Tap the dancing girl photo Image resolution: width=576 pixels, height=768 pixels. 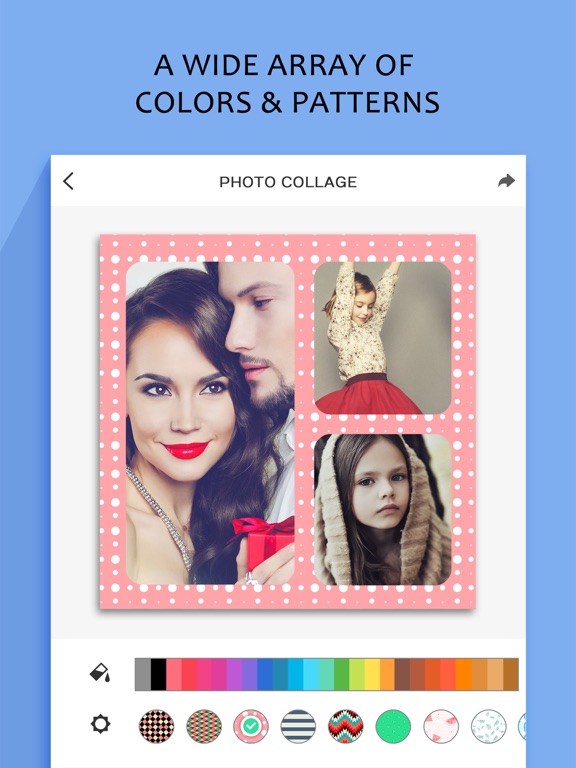click(x=383, y=338)
